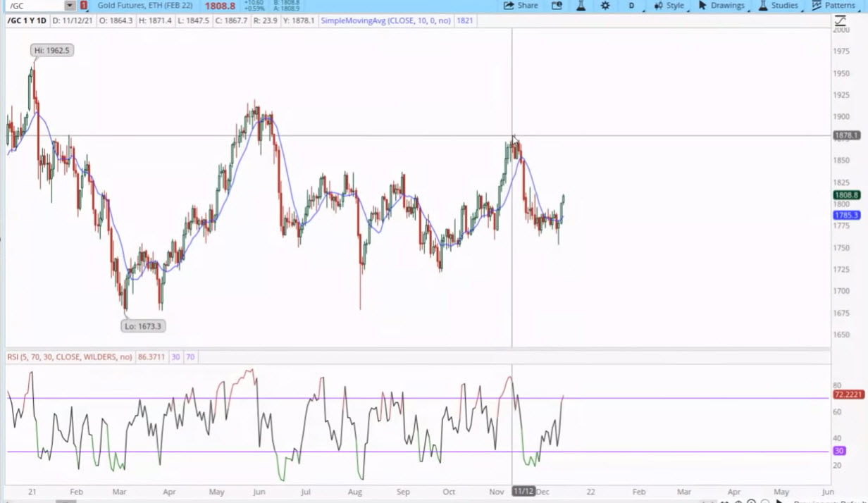Open the Studies menu
868x503 pixels.
pyautogui.click(x=778, y=6)
